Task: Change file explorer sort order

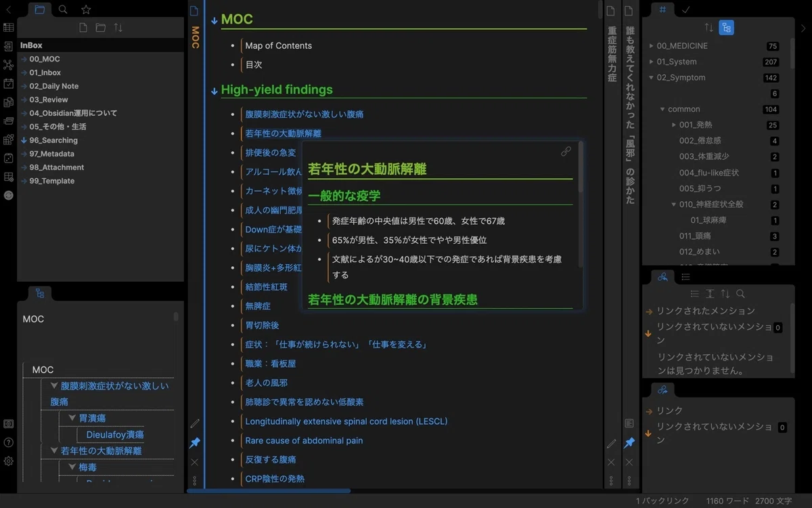Action: point(118,28)
